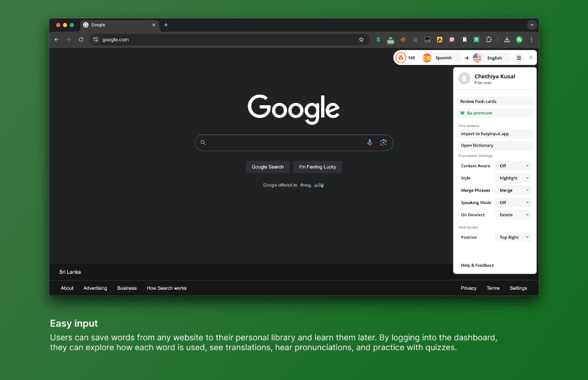
Task: Switch Google to the Tamil language link
Action: coord(319,185)
